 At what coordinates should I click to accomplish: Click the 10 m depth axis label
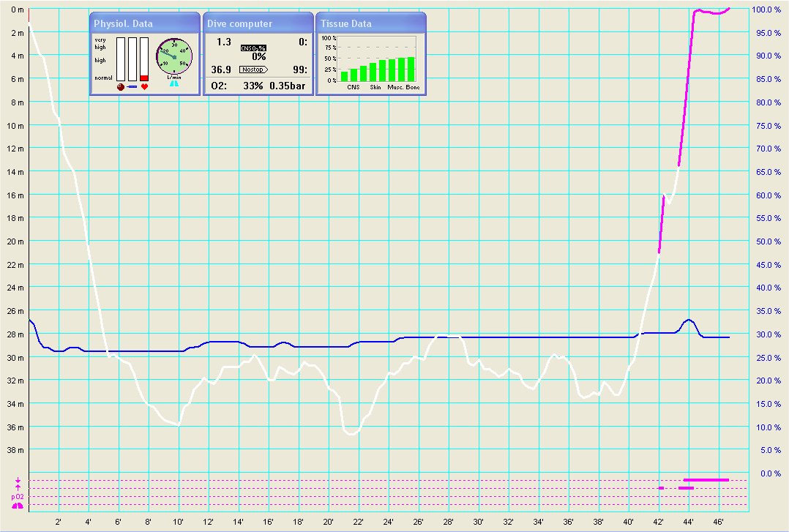(x=15, y=126)
